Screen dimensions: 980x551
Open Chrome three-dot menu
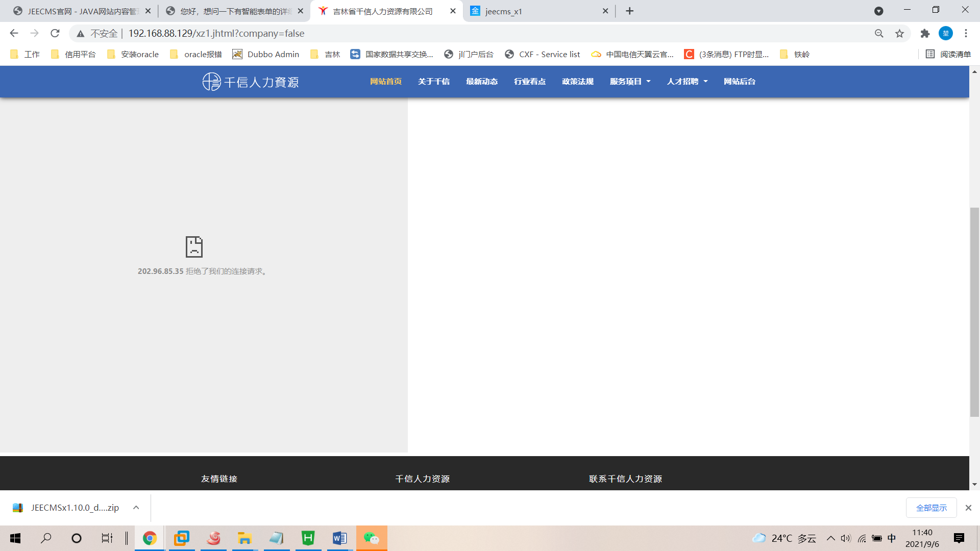click(966, 33)
